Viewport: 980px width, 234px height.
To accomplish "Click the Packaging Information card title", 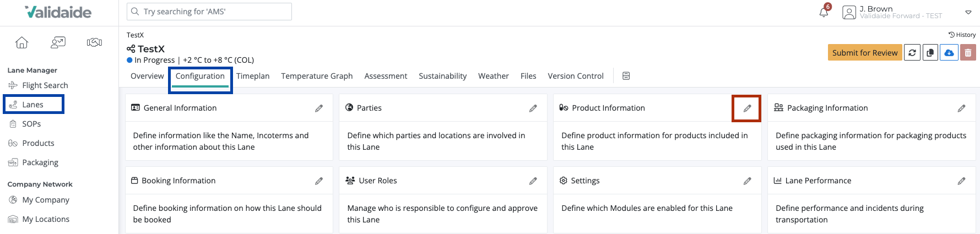I will pos(827,108).
